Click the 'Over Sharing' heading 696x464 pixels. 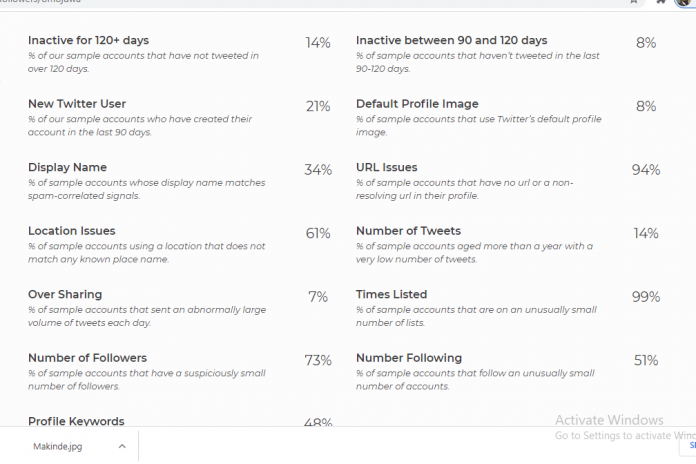67,294
